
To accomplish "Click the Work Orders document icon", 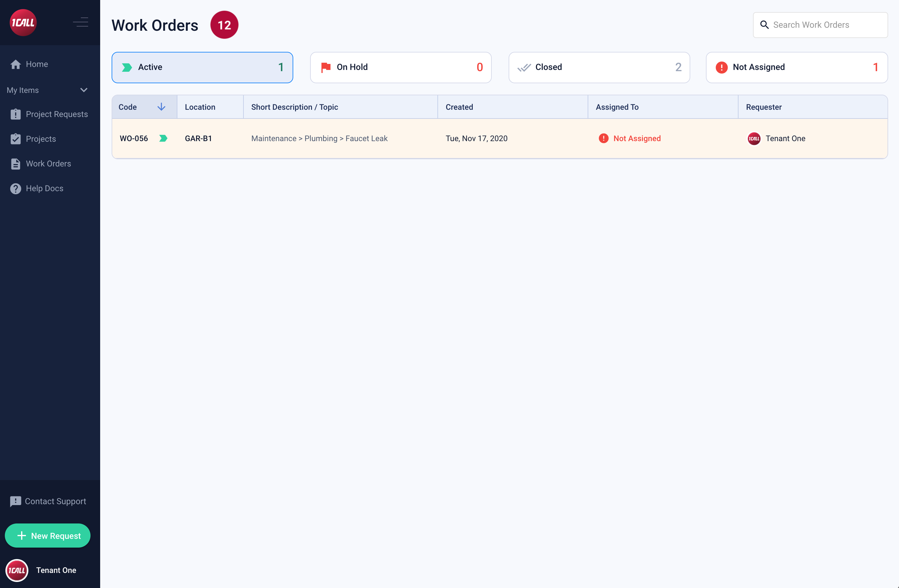I will tap(15, 164).
